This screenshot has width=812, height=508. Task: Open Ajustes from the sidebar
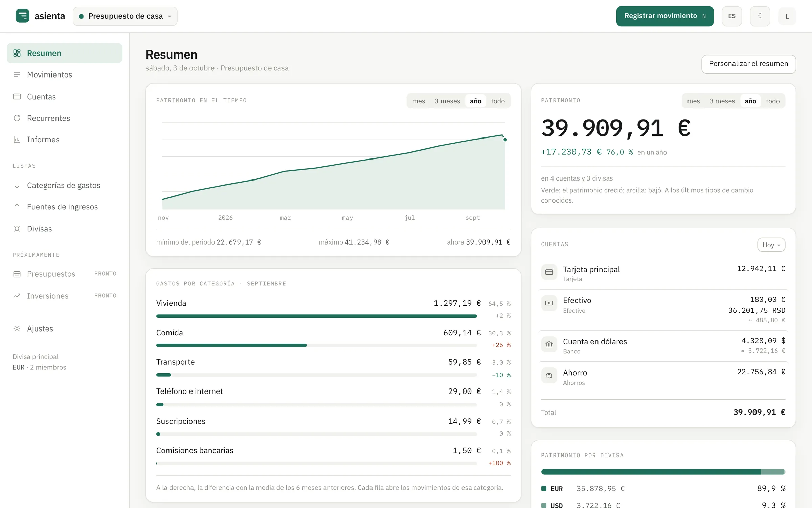point(64,329)
